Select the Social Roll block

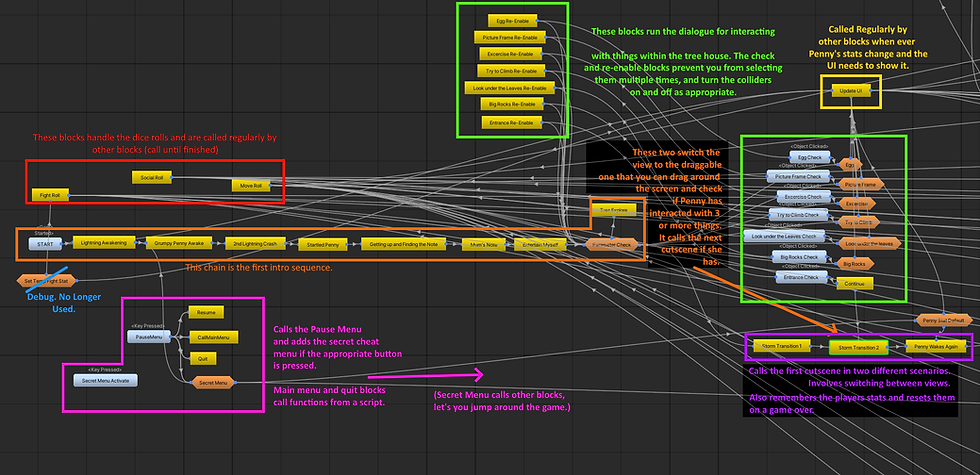pos(152,178)
